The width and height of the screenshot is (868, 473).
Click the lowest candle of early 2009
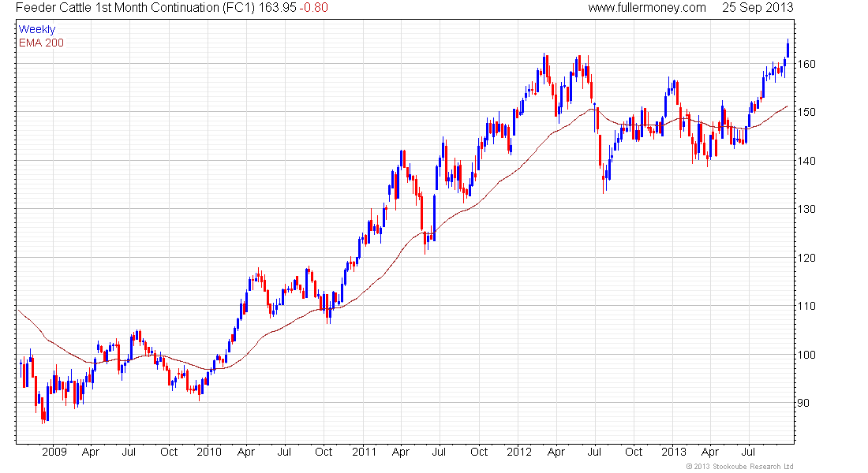coord(43,411)
